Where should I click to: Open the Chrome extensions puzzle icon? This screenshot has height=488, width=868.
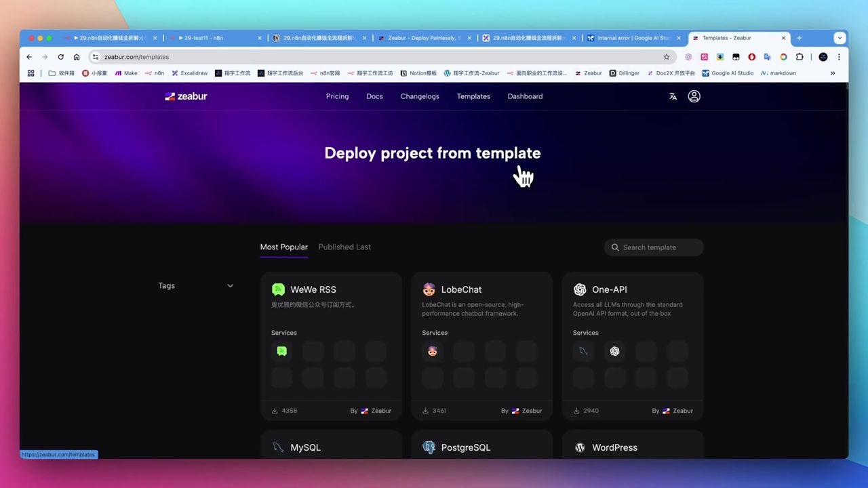click(800, 57)
